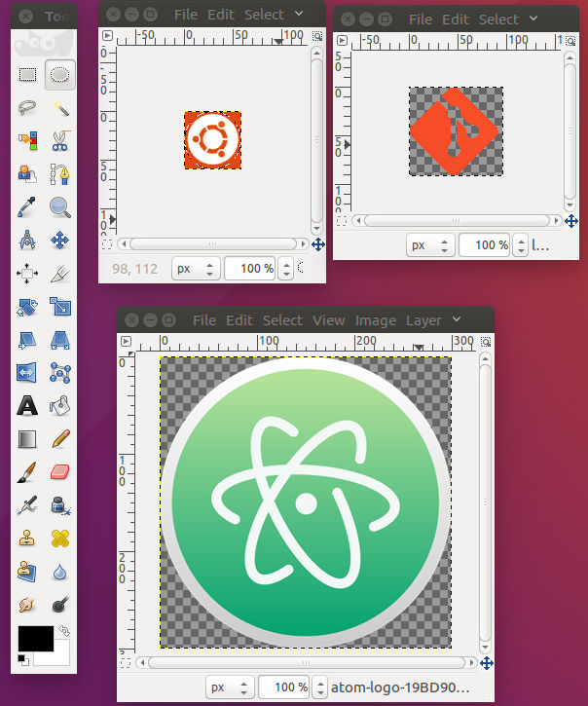Select the Heal bandage tool
This screenshot has height=706, width=588.
coord(60,539)
